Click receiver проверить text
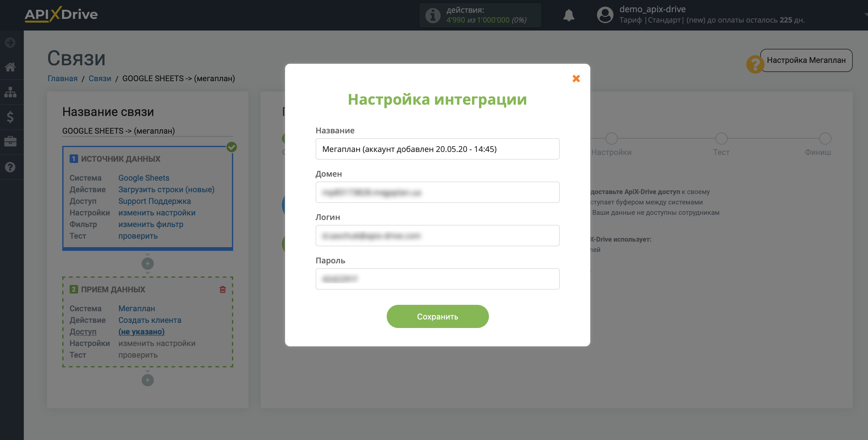The image size is (868, 440). coord(138,355)
